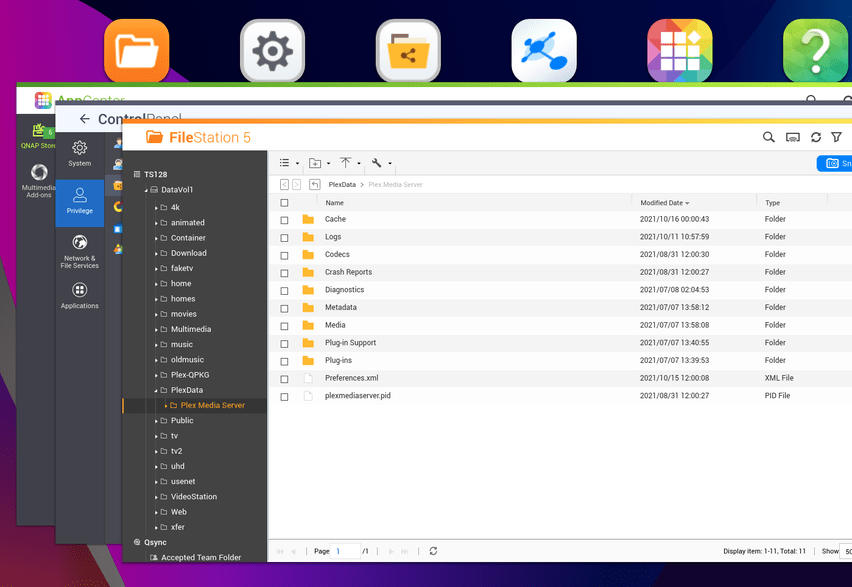
Task: Select the usenet folder in tree
Action: [x=183, y=481]
